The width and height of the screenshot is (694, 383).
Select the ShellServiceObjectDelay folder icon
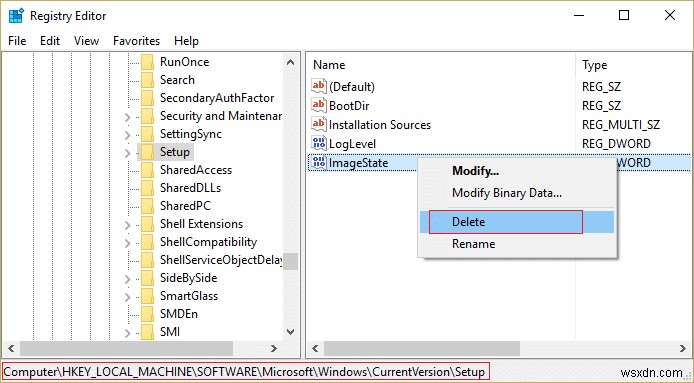tap(147, 260)
